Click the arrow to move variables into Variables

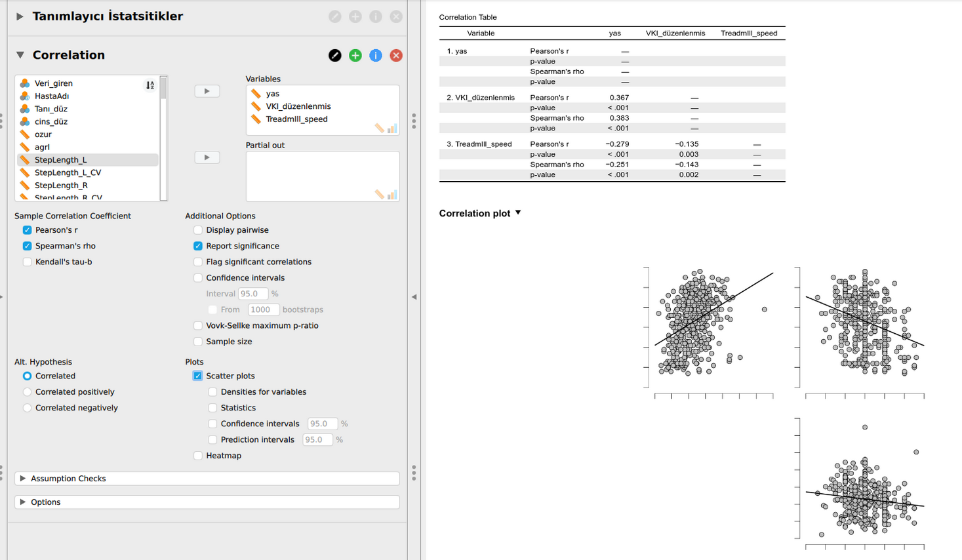[x=207, y=90]
